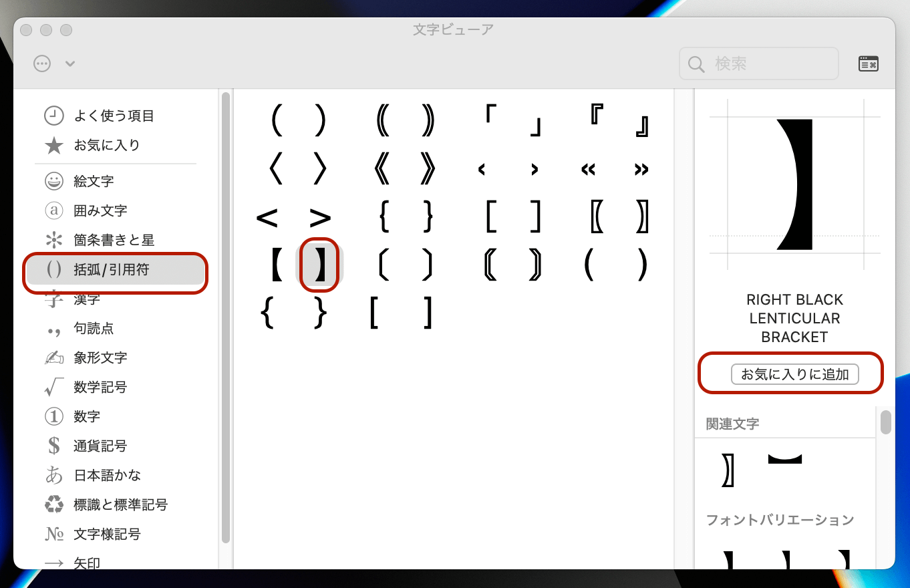Pick the right white parenthesis ⦆ character
This screenshot has height=588, width=910.
428,121
